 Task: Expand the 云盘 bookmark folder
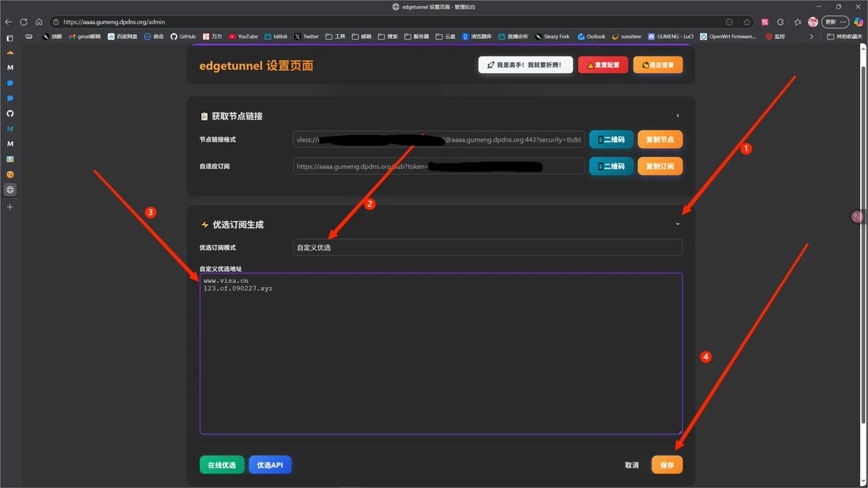446,36
